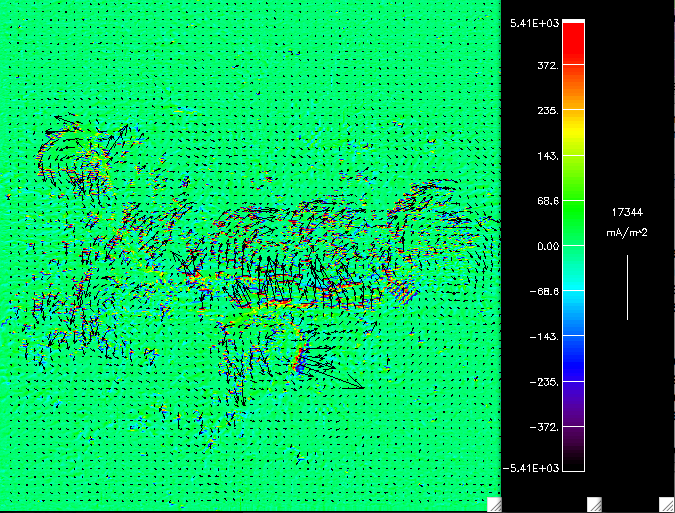Select the 5.41E+03 maximum label
This screenshot has height=513, width=675.
534,24
